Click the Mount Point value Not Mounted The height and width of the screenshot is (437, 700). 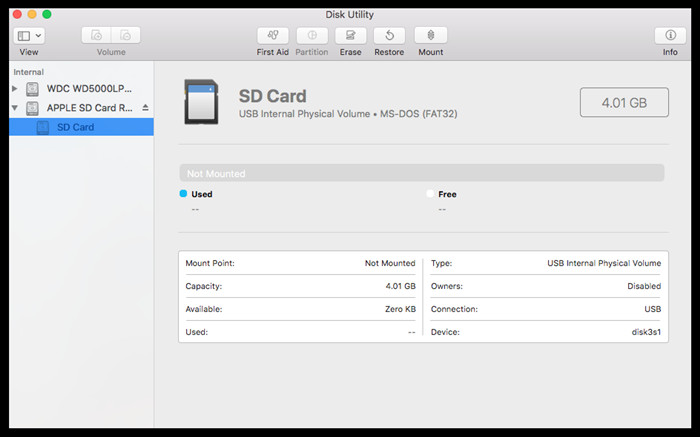(x=390, y=263)
